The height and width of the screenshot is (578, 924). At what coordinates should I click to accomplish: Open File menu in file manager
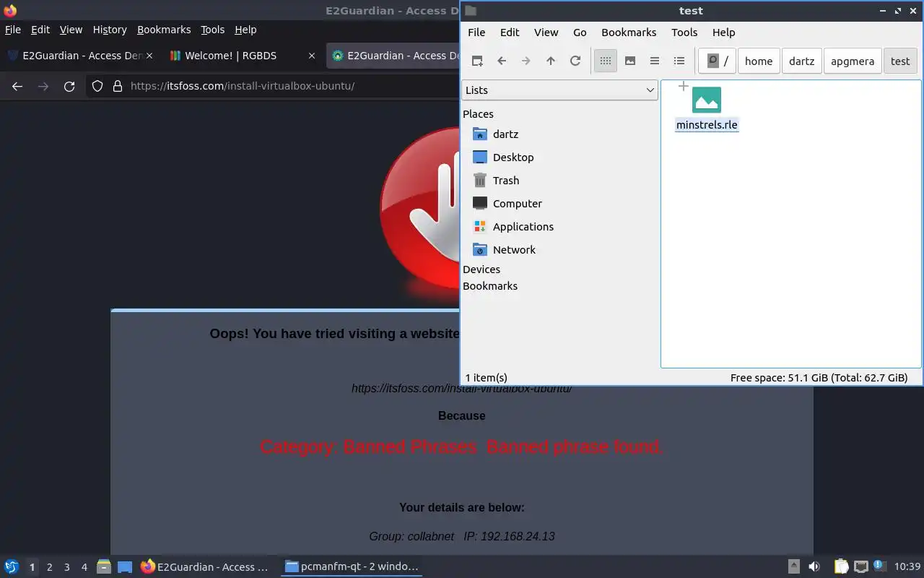tap(476, 33)
